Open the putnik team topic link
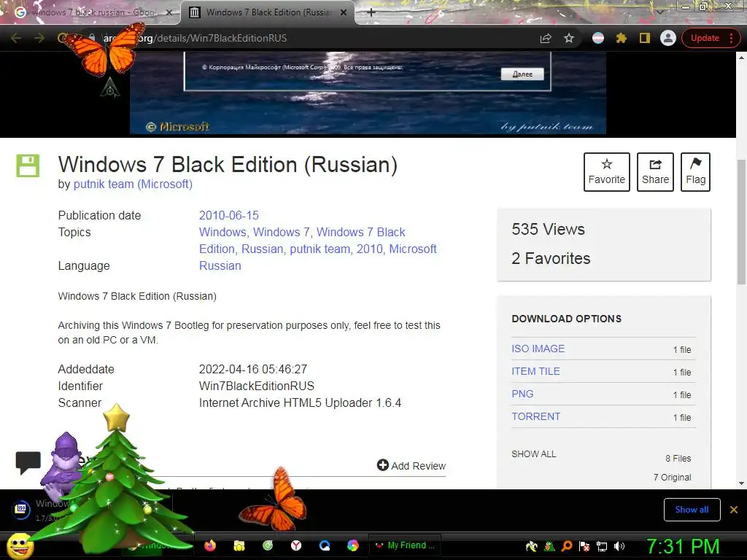Viewport: 747px width, 560px height. pos(320,249)
